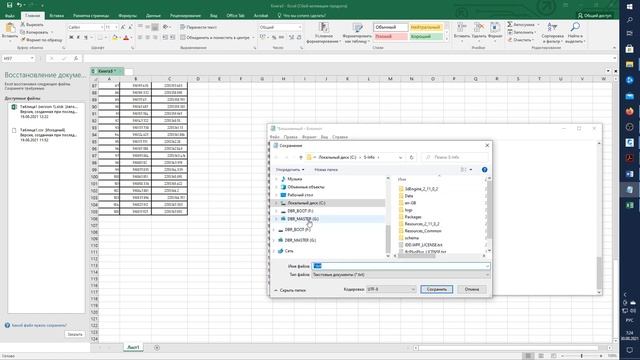
Task: Click the percent style icon
Action: tap(274, 38)
